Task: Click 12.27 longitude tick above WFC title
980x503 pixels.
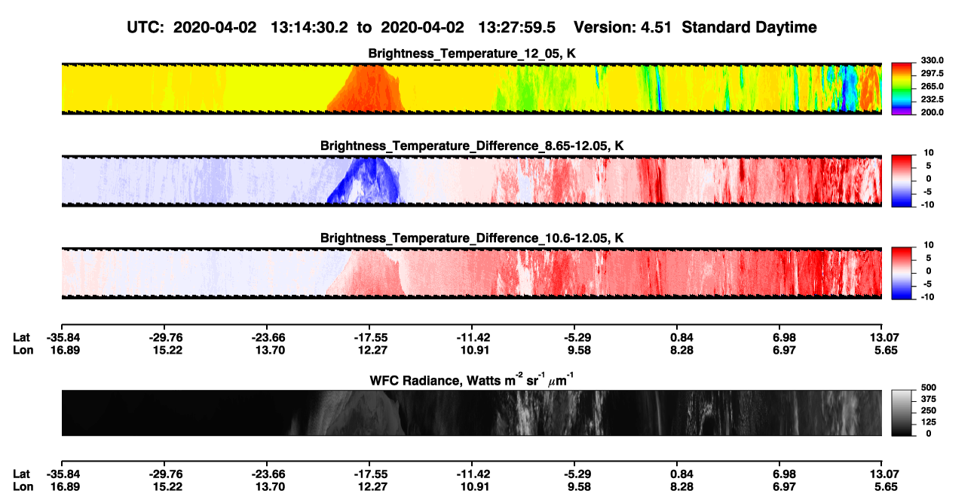Action: tap(372, 350)
